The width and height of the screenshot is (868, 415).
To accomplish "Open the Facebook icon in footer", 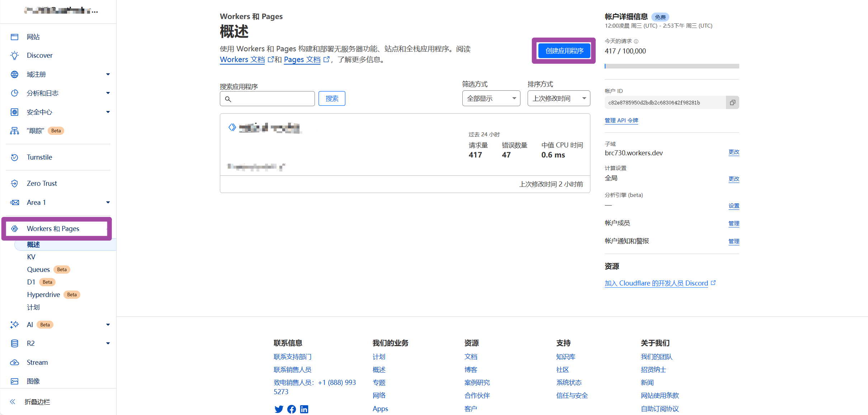I will click(292, 409).
